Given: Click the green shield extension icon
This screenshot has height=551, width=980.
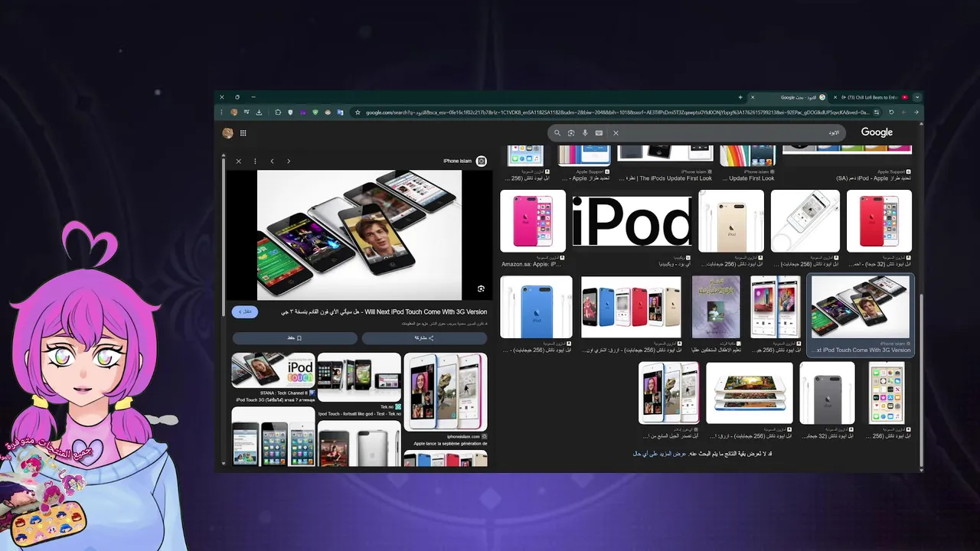Looking at the screenshot, I should click(315, 112).
